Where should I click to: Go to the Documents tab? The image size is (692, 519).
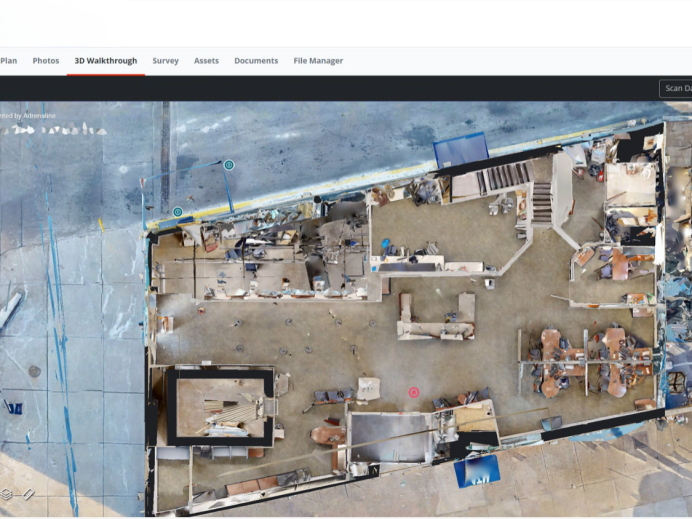pos(256,61)
